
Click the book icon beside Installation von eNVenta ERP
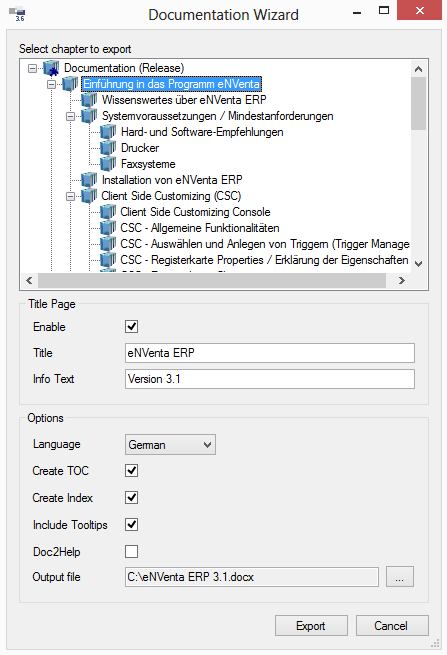tap(89, 180)
